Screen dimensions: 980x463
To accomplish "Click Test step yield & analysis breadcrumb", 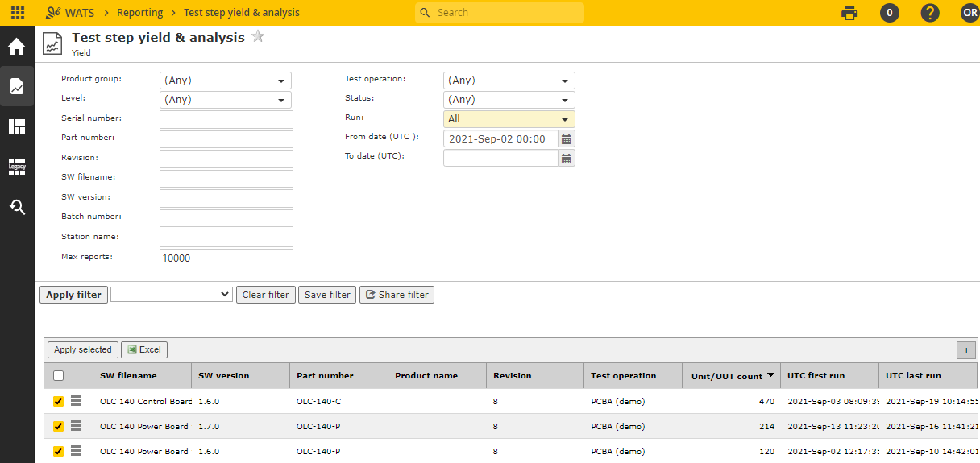I will coord(242,13).
